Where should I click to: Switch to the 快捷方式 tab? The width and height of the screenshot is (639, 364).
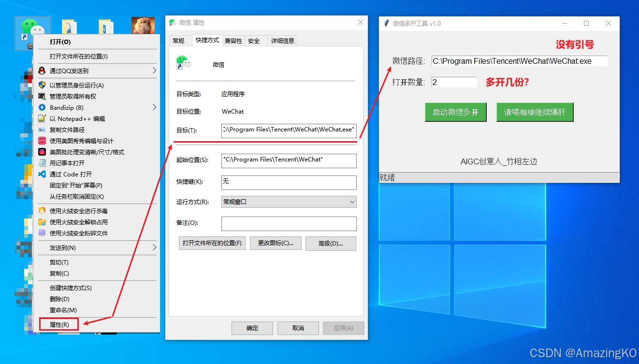(207, 41)
